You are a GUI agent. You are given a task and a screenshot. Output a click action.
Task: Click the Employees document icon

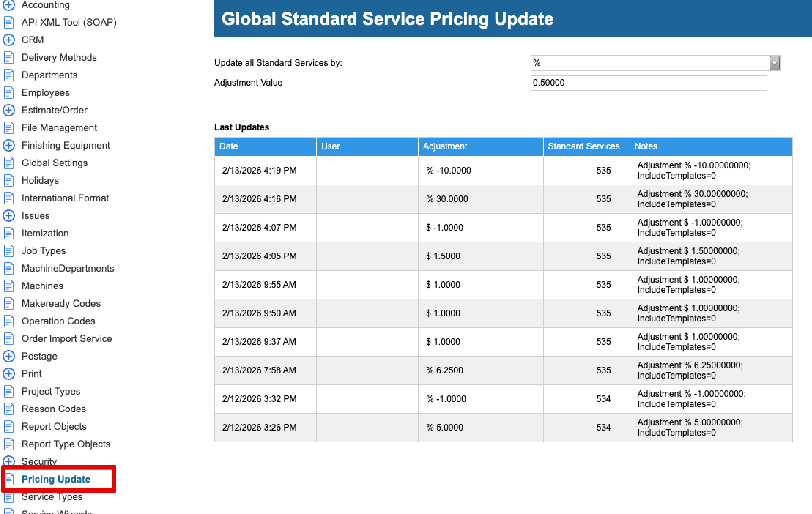pos(9,93)
